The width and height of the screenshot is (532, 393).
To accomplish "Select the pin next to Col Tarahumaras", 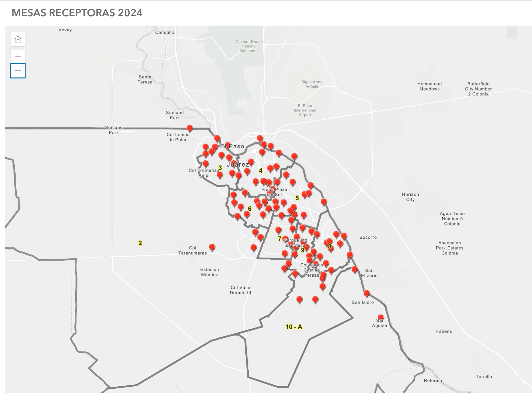I will click(212, 247).
